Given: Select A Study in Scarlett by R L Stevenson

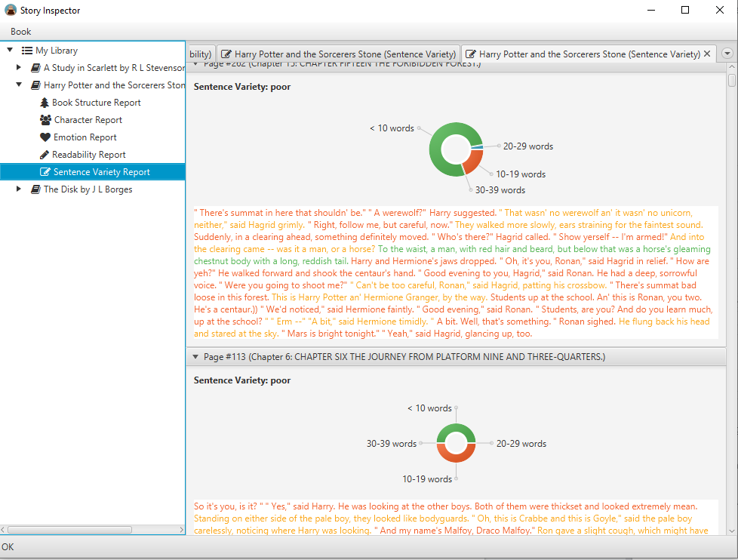Looking at the screenshot, I should click(115, 68).
